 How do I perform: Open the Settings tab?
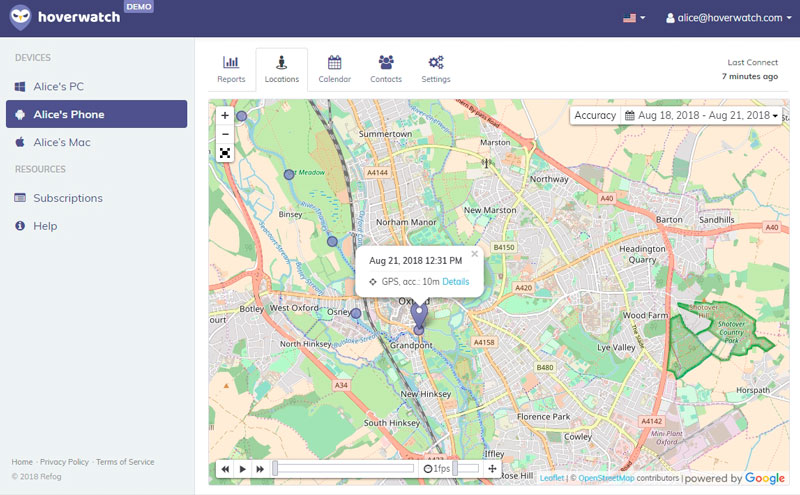pyautogui.click(x=436, y=69)
